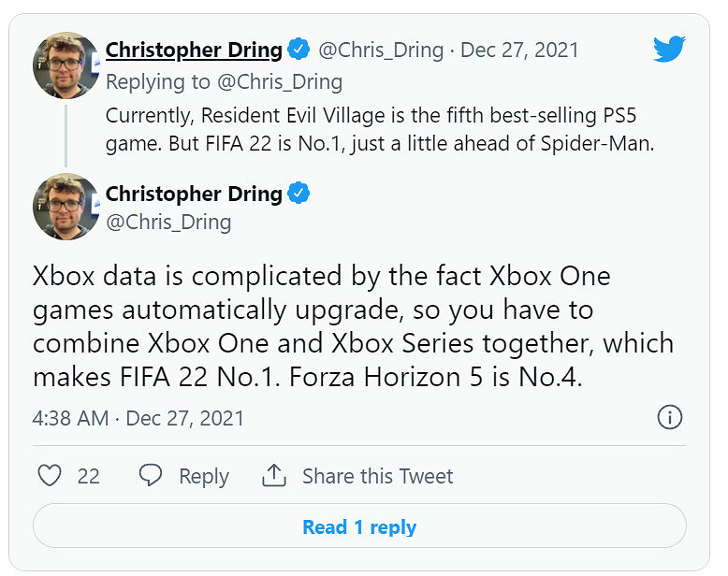Click the reply speech bubble icon
Viewport: 728px width, 576px height.
(151, 476)
